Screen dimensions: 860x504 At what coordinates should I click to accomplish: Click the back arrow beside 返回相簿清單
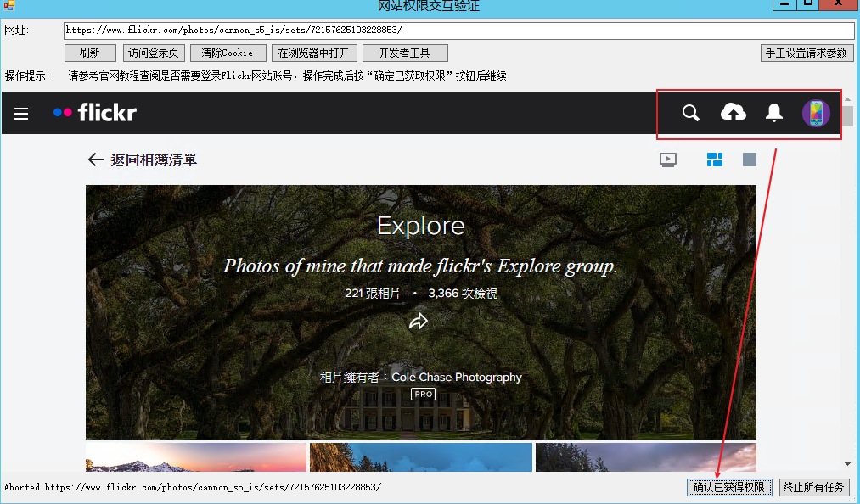click(x=95, y=160)
